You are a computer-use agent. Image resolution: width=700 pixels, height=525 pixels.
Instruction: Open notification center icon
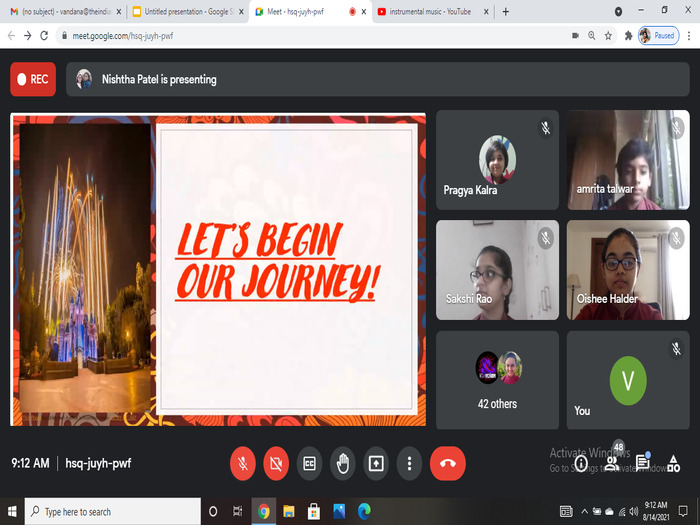(683, 511)
